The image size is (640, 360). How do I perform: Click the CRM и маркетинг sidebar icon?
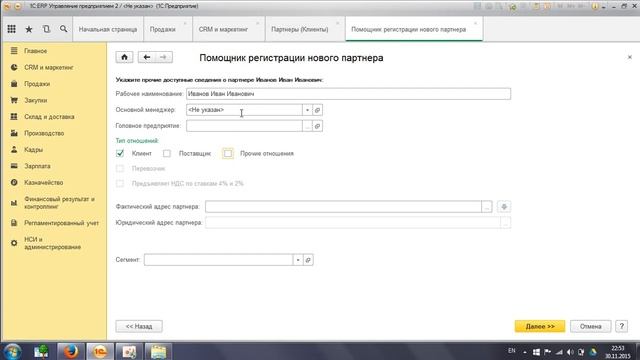point(14,67)
